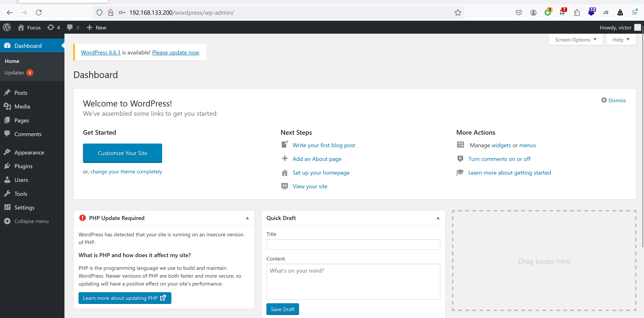Click the Save Draft button
Image resolution: width=644 pixels, height=318 pixels.
click(282, 309)
